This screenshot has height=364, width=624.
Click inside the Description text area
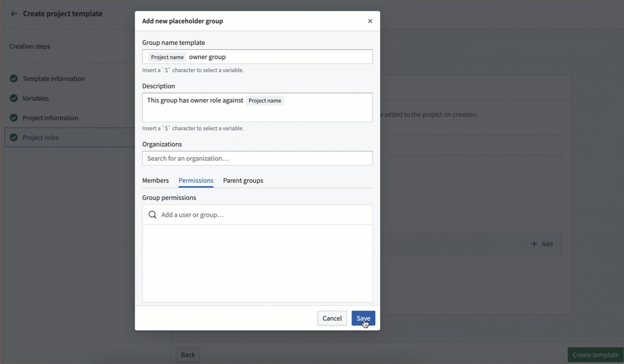[258, 107]
